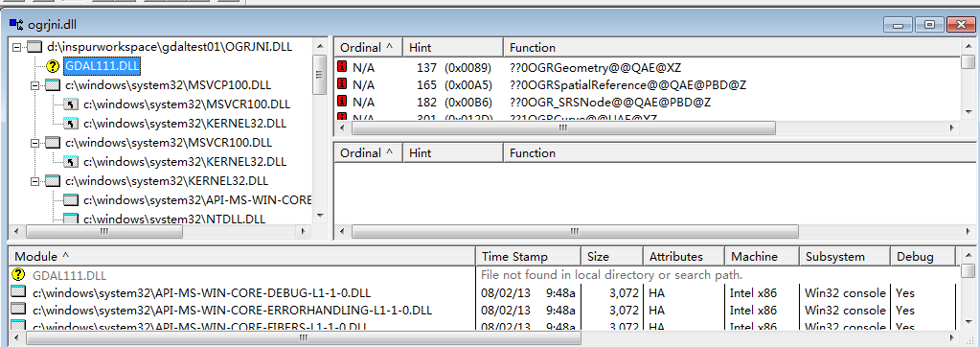Image resolution: width=980 pixels, height=347 pixels.
Task: Click the module list horizontal scrollbar right arrow
Action: tap(952, 337)
